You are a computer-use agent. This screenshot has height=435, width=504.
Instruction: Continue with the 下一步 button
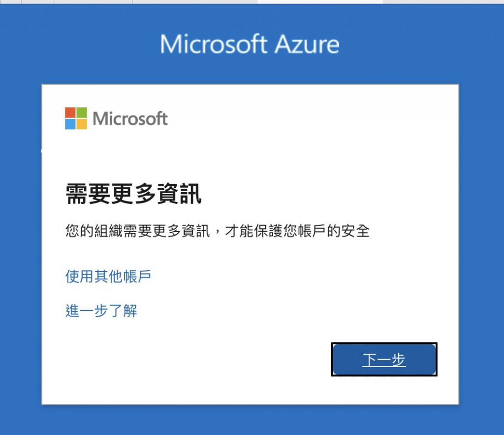tap(384, 360)
